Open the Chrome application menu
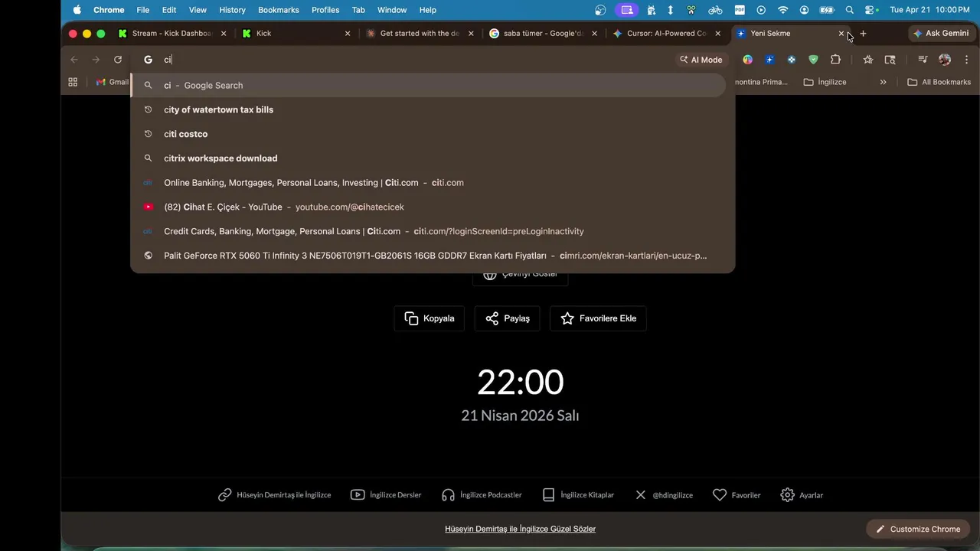 (x=109, y=10)
